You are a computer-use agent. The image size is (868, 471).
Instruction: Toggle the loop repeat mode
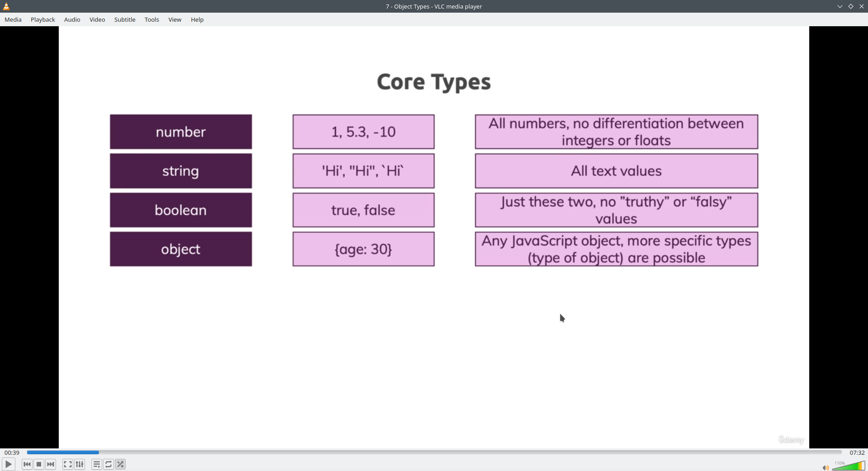click(108, 464)
